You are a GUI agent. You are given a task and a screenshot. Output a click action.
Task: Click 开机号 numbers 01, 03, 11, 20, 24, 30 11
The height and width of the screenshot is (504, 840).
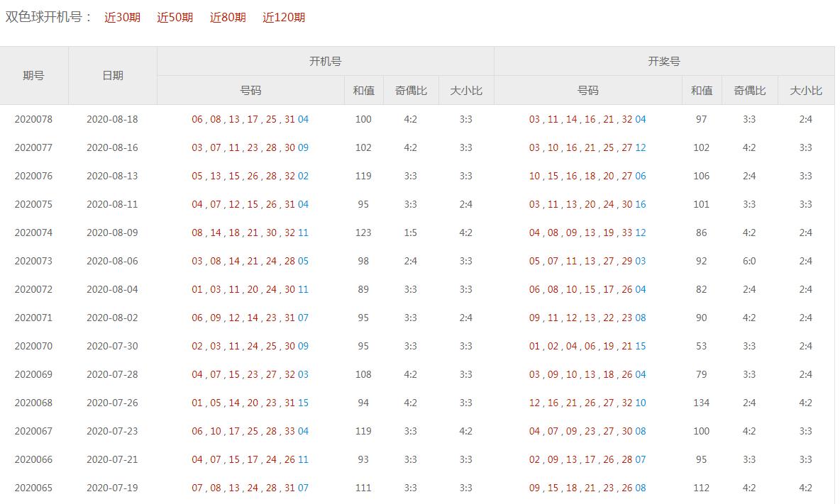click(x=250, y=289)
